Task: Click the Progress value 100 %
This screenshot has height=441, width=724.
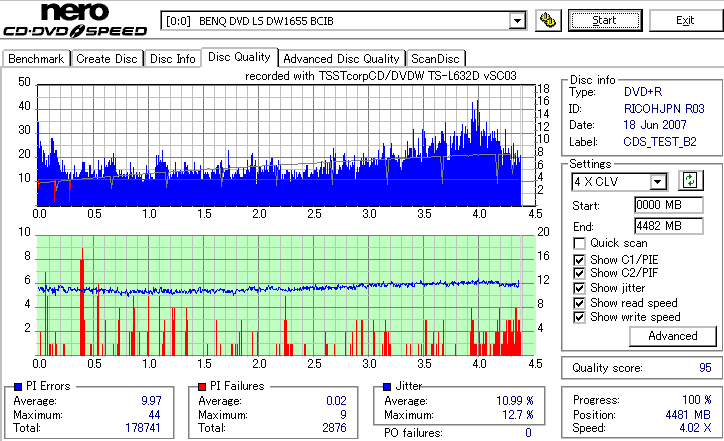Action: click(697, 399)
